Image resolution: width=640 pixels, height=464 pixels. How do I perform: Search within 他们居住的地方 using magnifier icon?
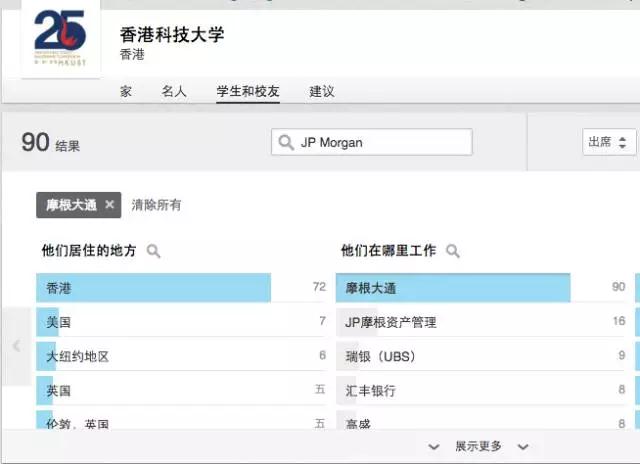[154, 251]
